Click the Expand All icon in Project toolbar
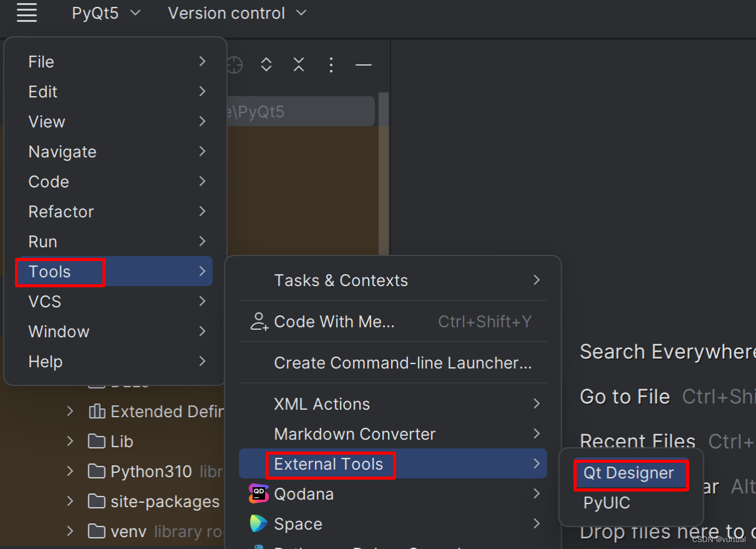756x549 pixels. [266, 64]
